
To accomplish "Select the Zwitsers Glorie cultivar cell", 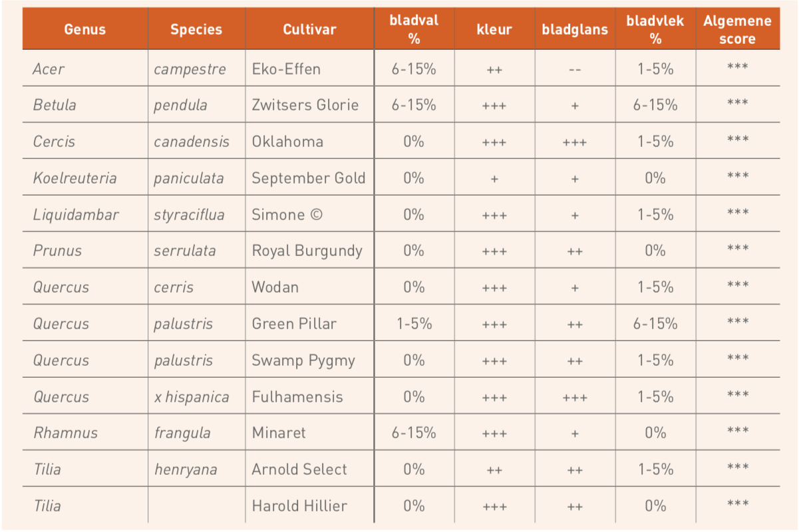I will click(x=309, y=104).
